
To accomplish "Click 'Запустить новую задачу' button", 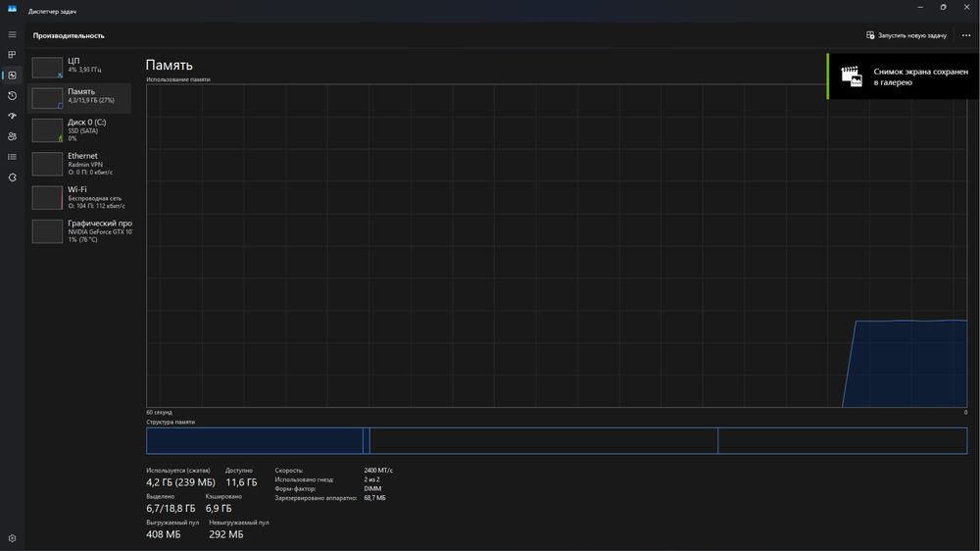I will [x=906, y=35].
